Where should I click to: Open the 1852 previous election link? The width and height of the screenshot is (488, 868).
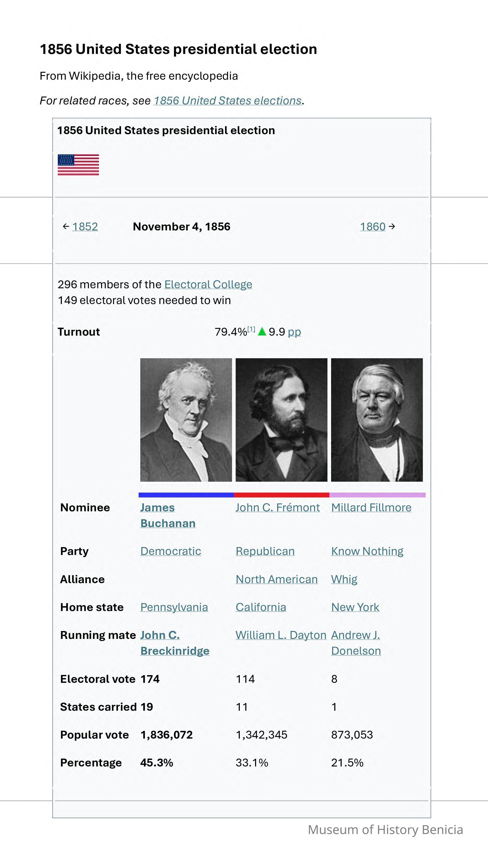pyautogui.click(x=85, y=226)
